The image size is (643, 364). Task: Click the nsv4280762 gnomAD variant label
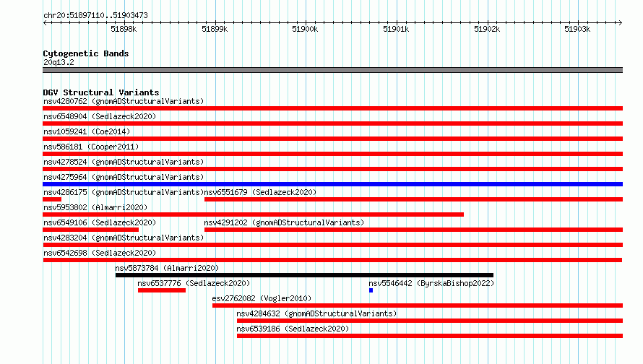point(124,101)
